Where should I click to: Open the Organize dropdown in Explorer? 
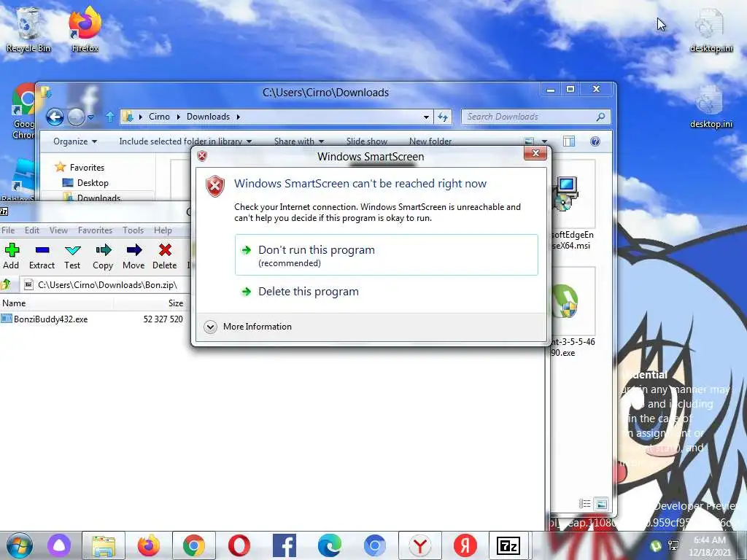tap(75, 141)
